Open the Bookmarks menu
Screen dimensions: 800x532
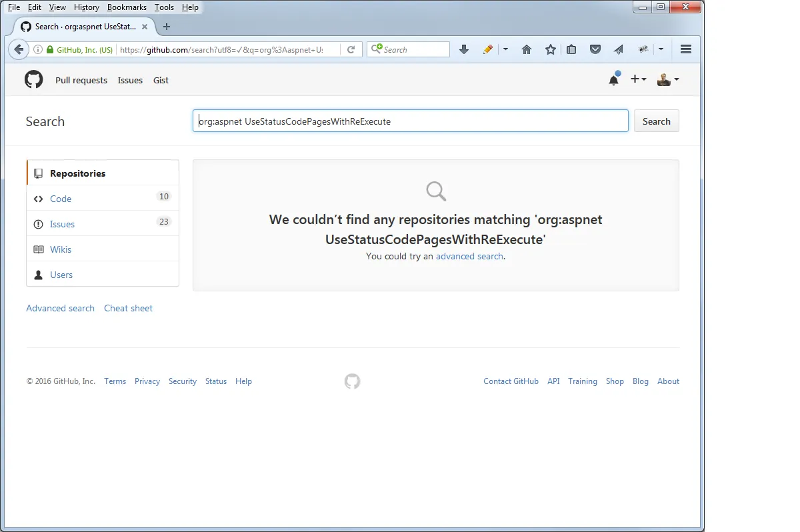127,7
